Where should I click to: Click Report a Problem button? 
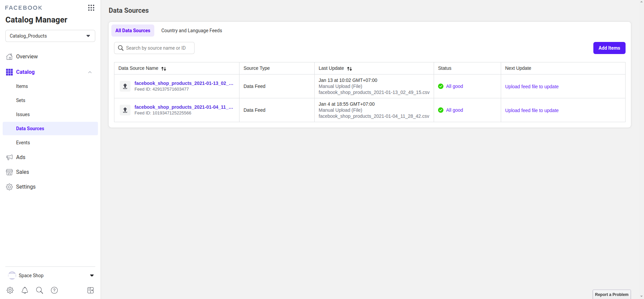(x=611, y=294)
